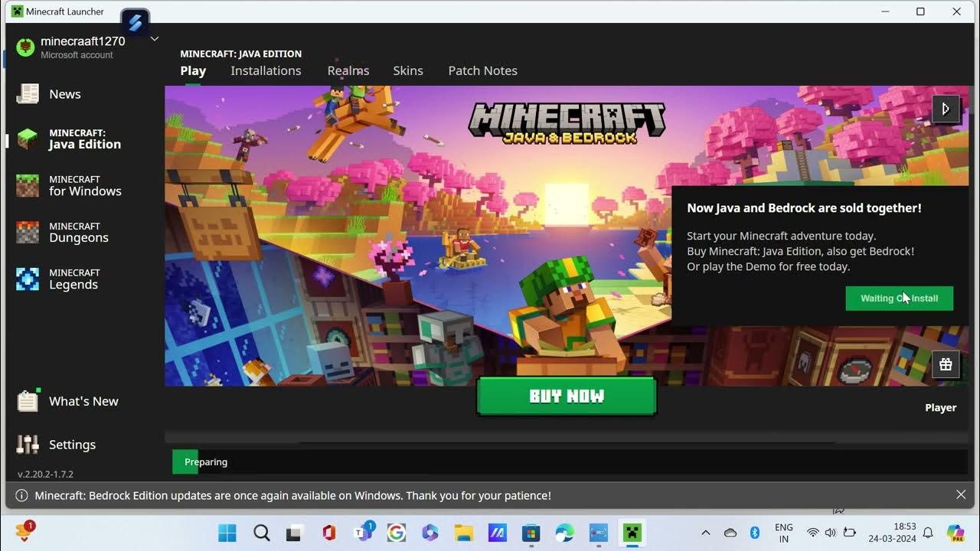Expand the account dropdown chevron
The height and width of the screenshot is (551, 980).
(x=154, y=39)
